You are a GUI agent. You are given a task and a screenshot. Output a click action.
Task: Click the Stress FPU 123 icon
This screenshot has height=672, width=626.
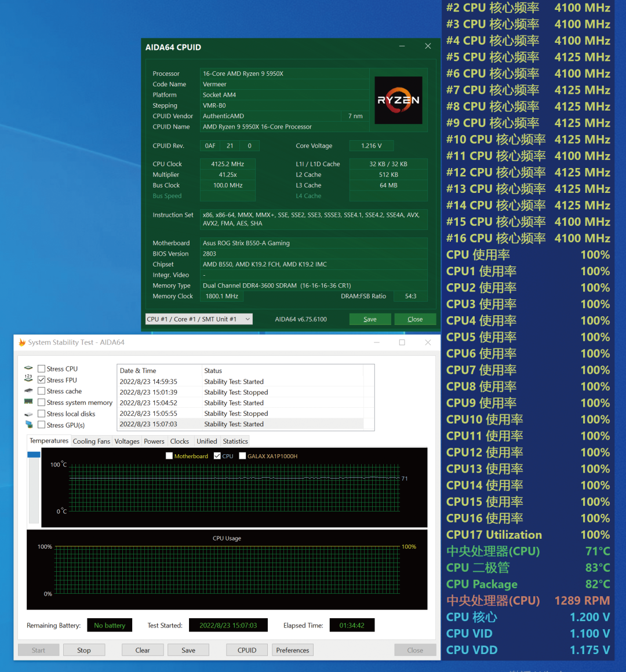tap(28, 379)
